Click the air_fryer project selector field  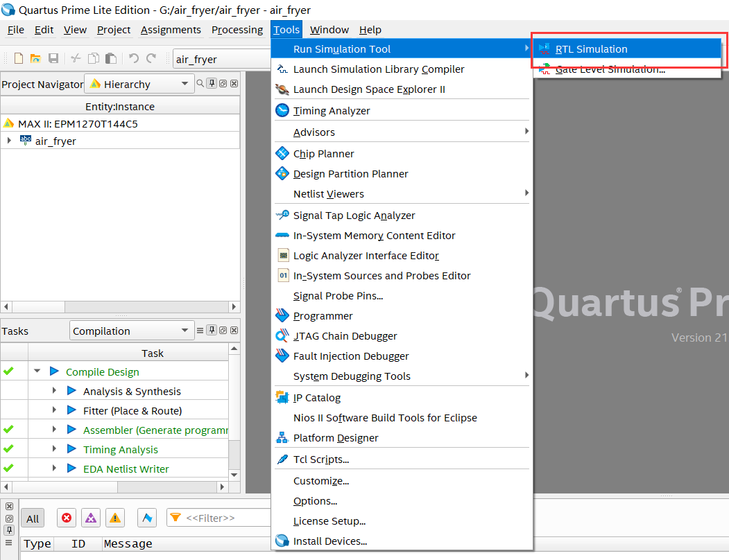click(222, 59)
